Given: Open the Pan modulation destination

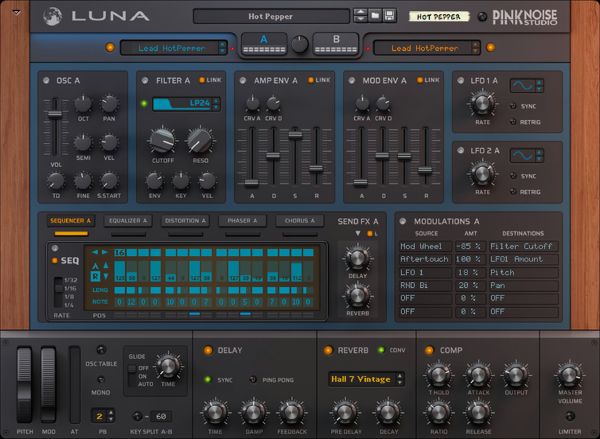Looking at the screenshot, I should (x=523, y=286).
